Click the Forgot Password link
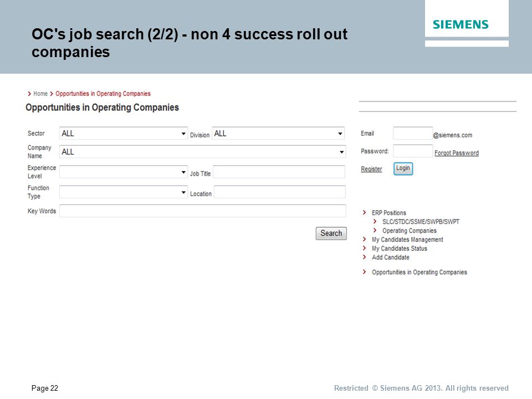 point(457,153)
